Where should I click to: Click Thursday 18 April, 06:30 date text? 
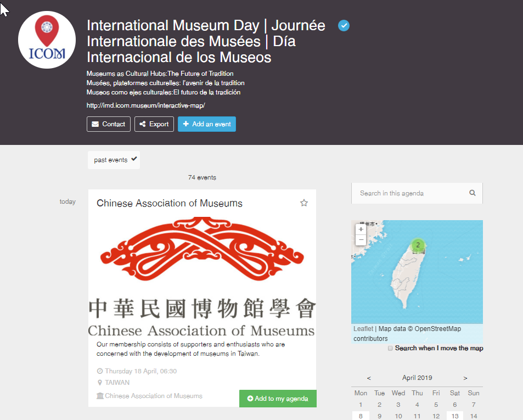coord(140,371)
